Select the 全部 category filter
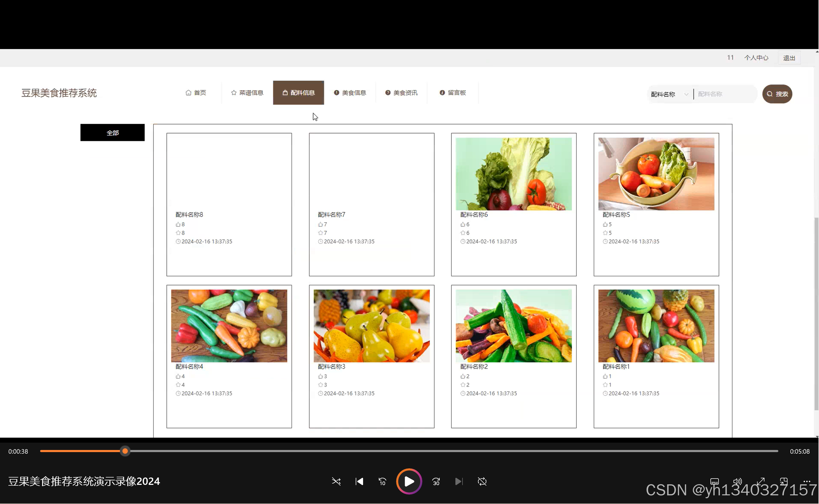This screenshot has height=504, width=819. tap(112, 133)
